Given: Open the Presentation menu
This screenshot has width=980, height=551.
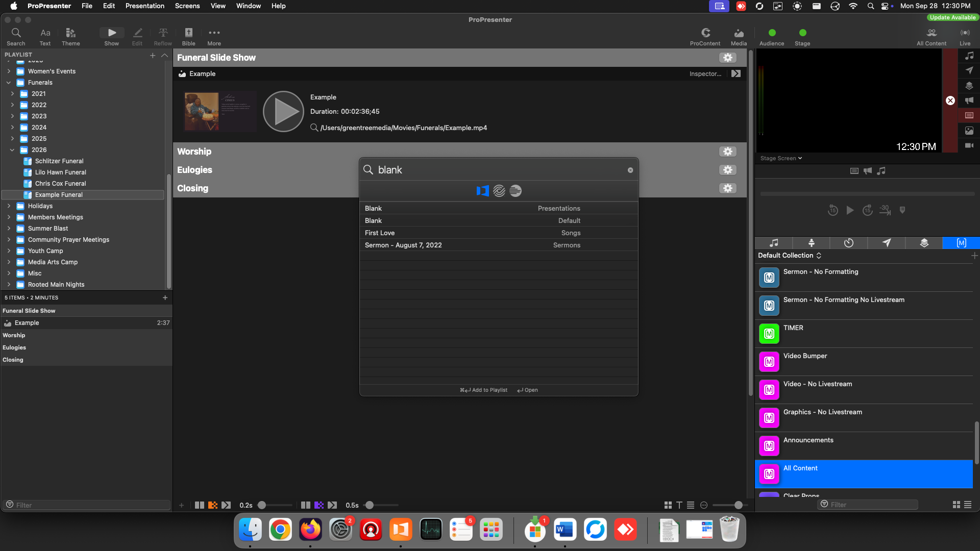Looking at the screenshot, I should [x=145, y=6].
